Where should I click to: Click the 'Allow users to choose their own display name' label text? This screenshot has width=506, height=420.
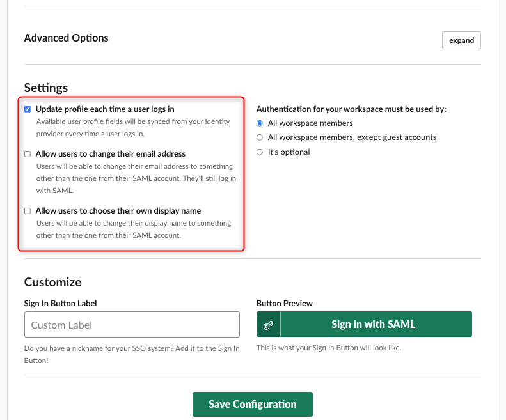click(118, 211)
